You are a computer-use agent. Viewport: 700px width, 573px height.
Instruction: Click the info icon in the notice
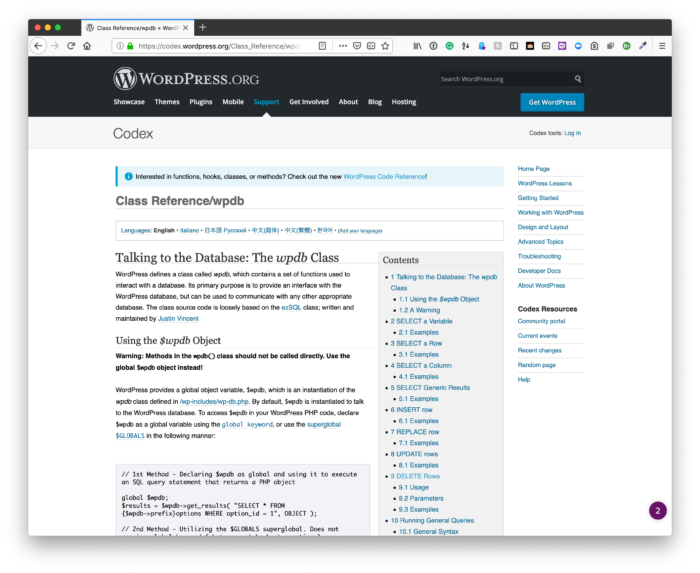click(129, 177)
